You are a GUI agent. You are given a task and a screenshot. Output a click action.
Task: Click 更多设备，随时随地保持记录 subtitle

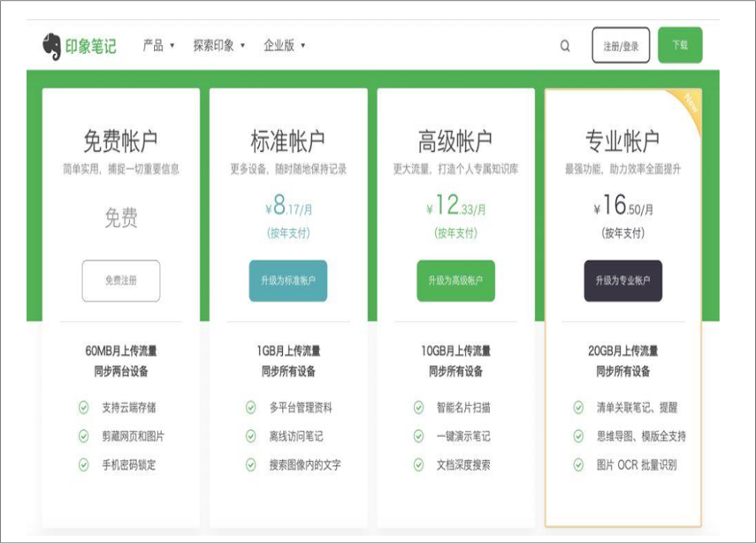tap(288, 169)
